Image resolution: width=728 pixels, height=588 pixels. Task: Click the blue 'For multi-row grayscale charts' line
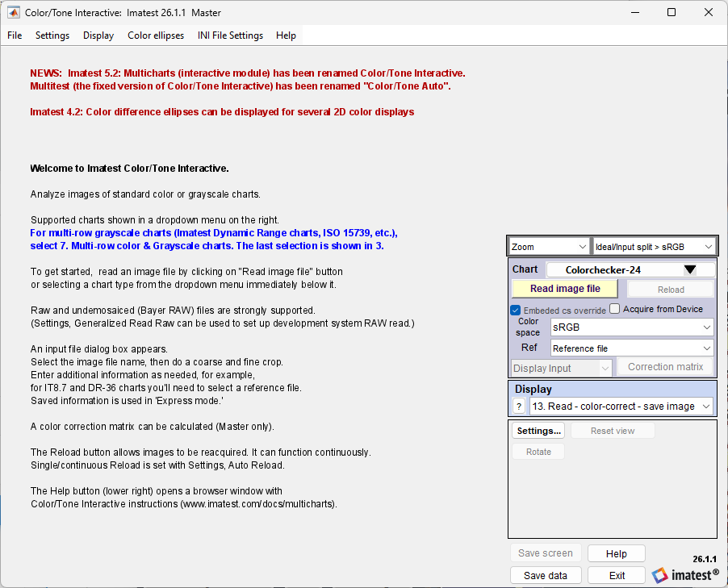(214, 233)
